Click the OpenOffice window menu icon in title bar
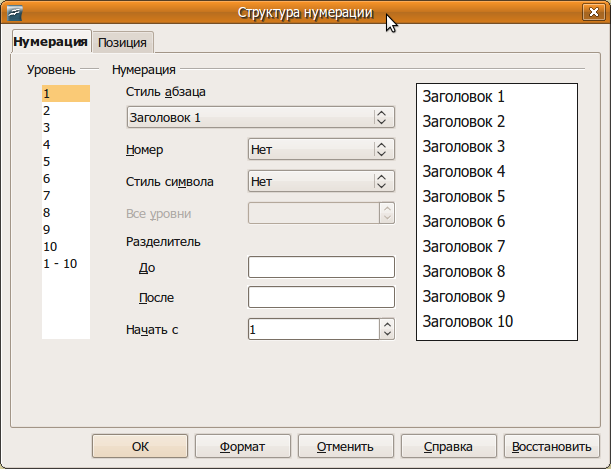This screenshot has width=611, height=469. [14, 13]
